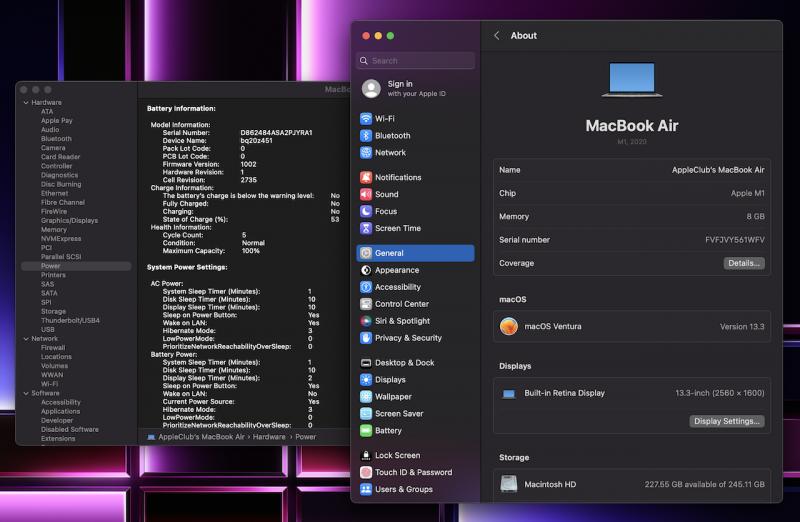Open Notifications settings icon

click(x=367, y=178)
